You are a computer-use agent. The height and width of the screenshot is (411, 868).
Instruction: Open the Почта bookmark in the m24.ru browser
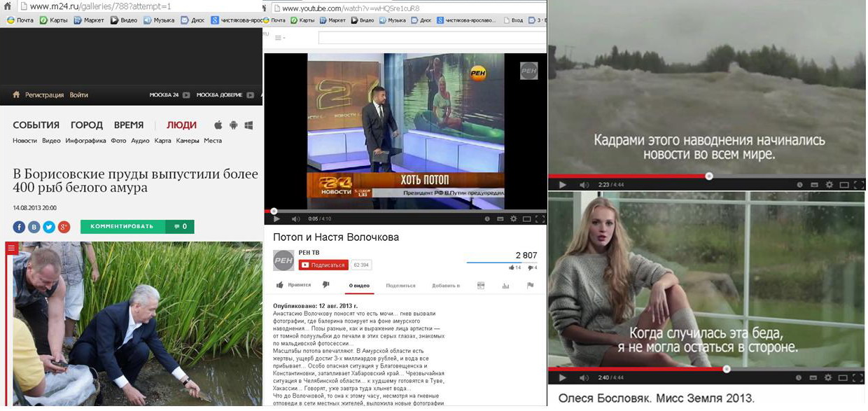pos(20,20)
